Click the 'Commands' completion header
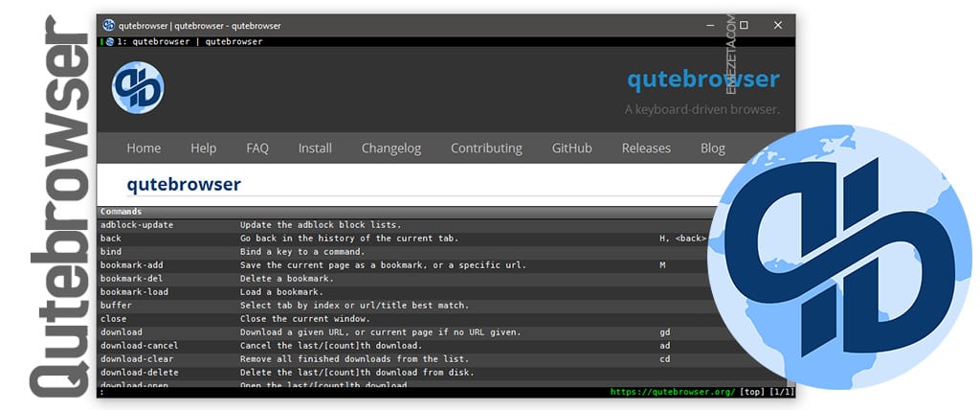980x410 pixels. pos(122,212)
